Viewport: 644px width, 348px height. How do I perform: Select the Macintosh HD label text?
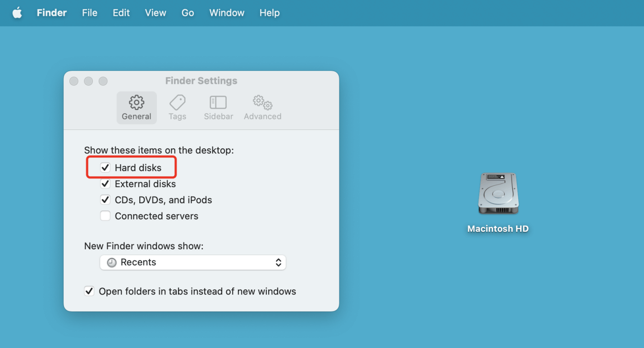pyautogui.click(x=498, y=229)
